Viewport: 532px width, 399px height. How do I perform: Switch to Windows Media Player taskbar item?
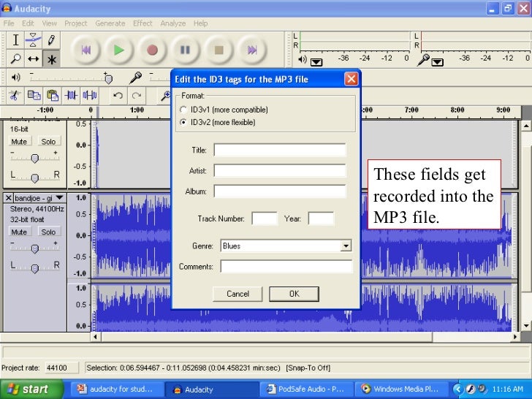point(401,389)
